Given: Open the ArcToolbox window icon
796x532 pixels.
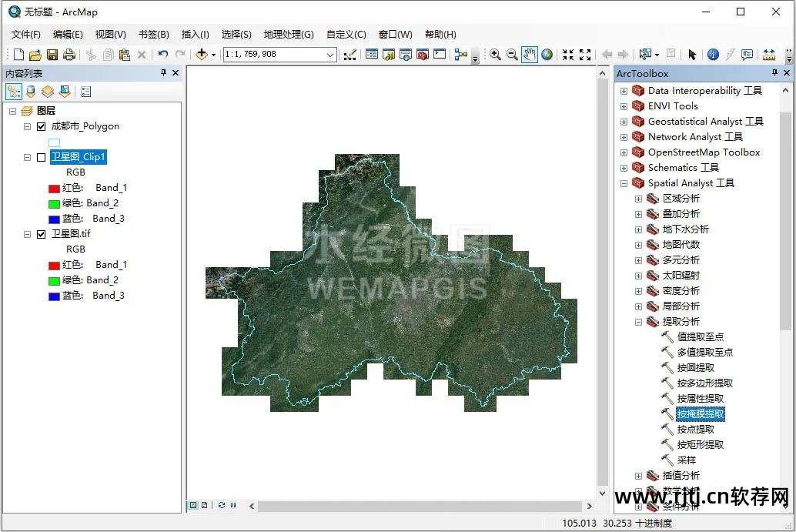Looking at the screenshot, I should coord(422,55).
